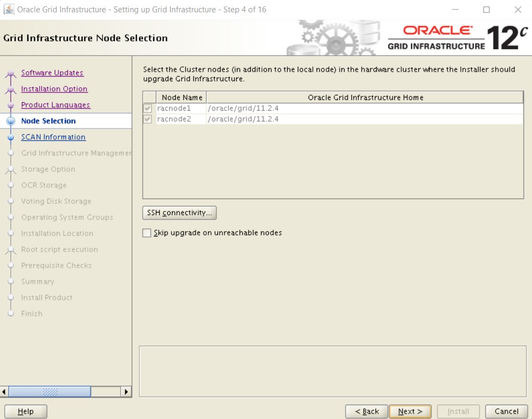Click the Operating System Groups step

(x=67, y=217)
